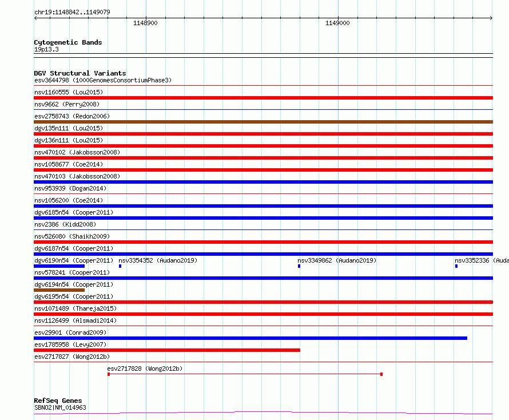The width and height of the screenshot is (509, 420).
Task: Click the esv3644798 1000GenomesConsortiumPhase3 variant label
Action: (103, 80)
